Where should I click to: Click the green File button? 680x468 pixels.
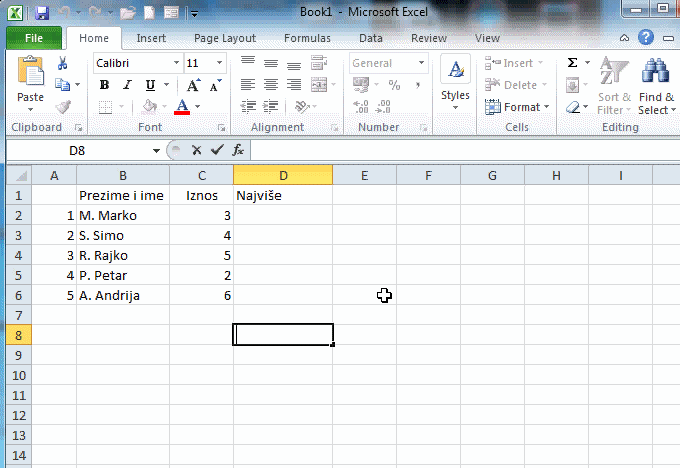click(x=33, y=38)
